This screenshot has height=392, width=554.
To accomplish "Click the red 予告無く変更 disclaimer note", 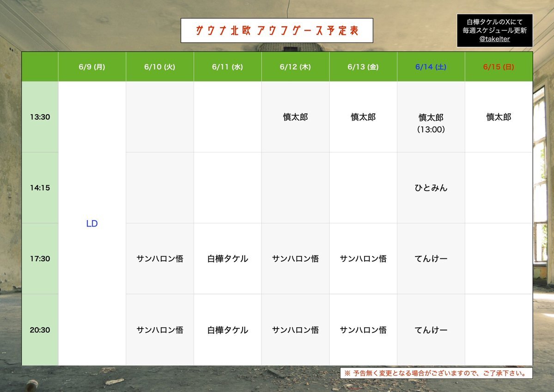I will (x=436, y=373).
